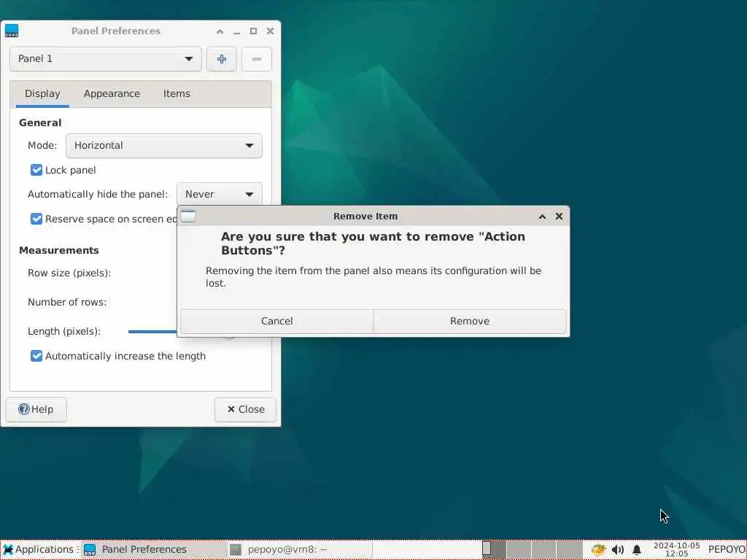Image resolution: width=747 pixels, height=560 pixels.
Task: Click the 2024-10-05 12:05 clock
Action: tap(676, 550)
